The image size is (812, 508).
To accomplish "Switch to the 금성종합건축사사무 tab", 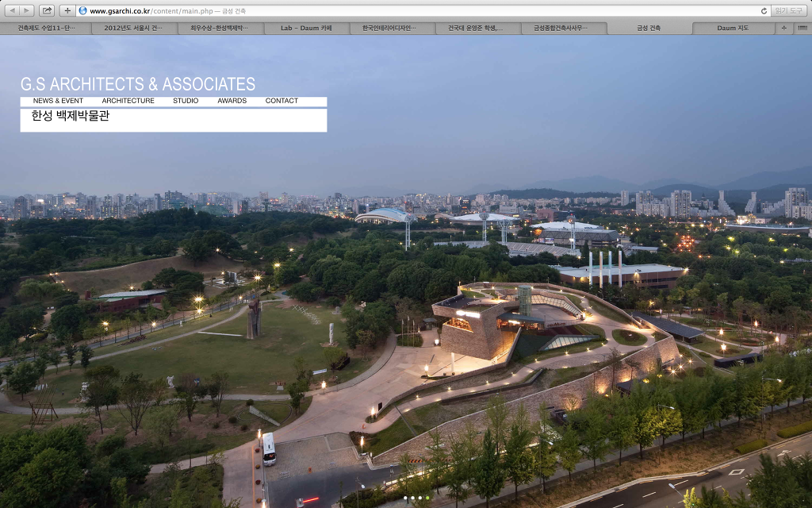I will point(564,28).
